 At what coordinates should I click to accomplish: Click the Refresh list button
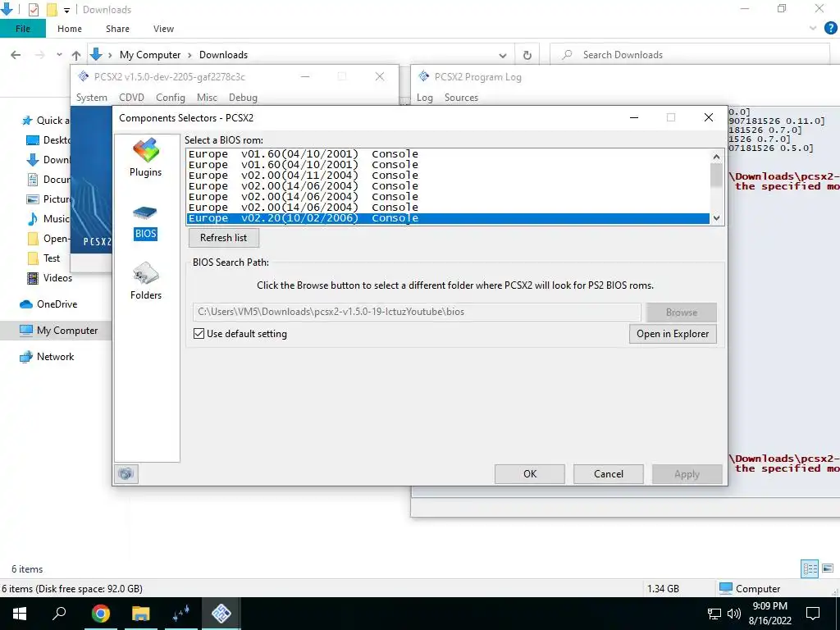[x=223, y=237]
